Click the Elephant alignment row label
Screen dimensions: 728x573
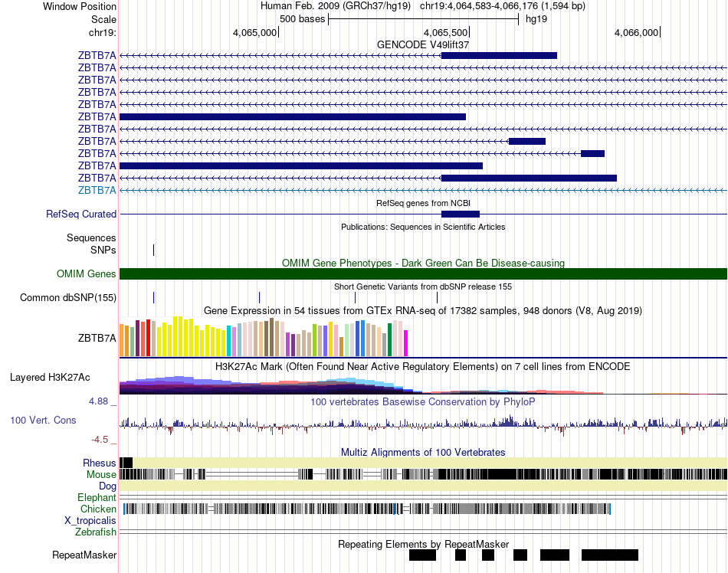click(97, 497)
